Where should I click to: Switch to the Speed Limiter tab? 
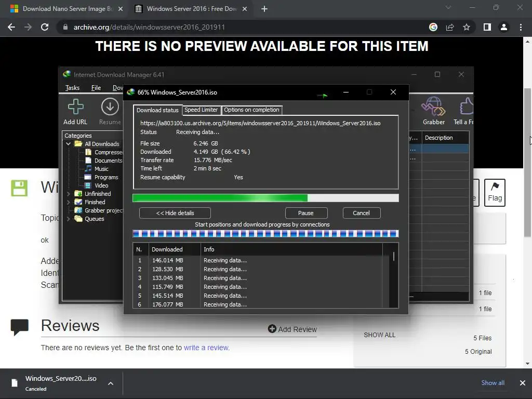click(201, 110)
